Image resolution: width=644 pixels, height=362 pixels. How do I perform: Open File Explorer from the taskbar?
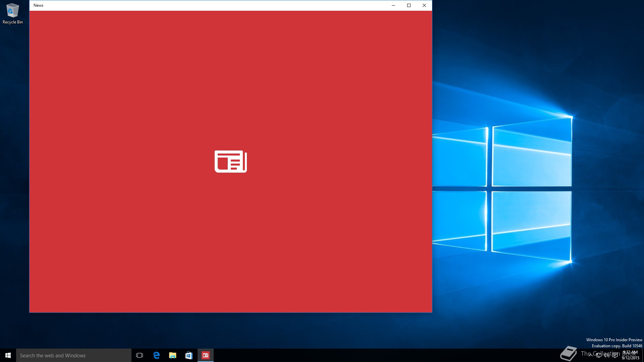172,355
